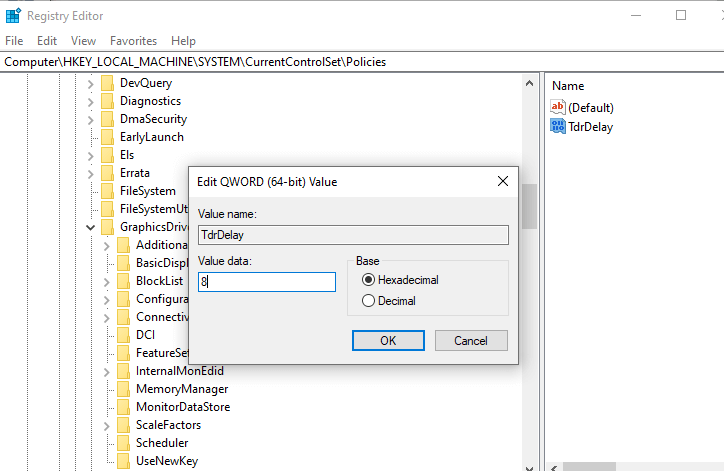Minimize the Registry Editor window
Image resolution: width=724 pixels, height=471 pixels.
636,15
